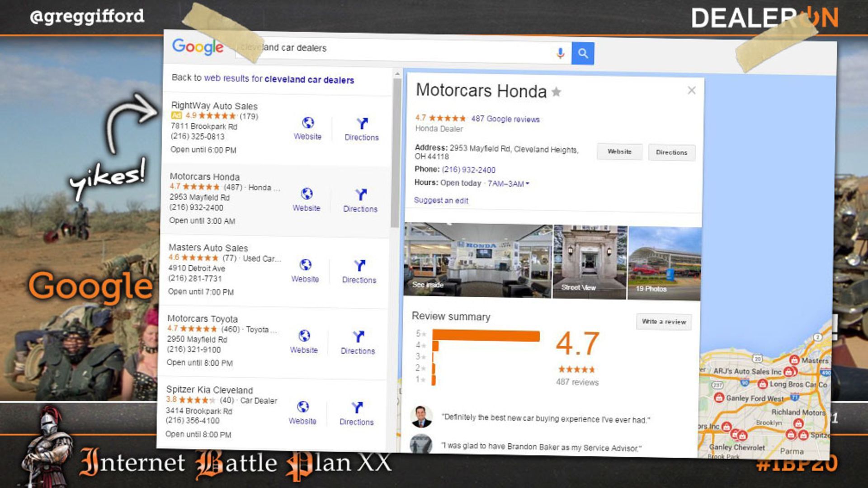Image resolution: width=868 pixels, height=488 pixels.
Task: Click Review summary heading
Action: 451,316
